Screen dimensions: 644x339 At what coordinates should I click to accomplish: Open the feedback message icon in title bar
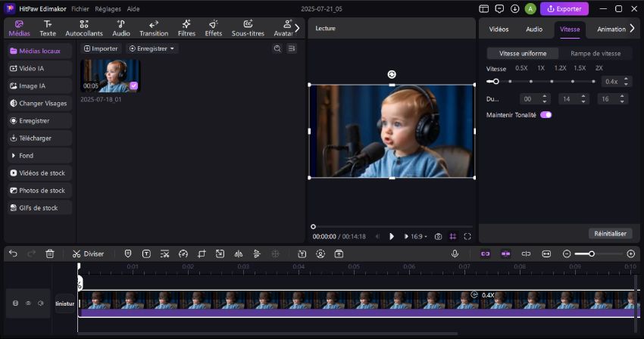pos(499,8)
